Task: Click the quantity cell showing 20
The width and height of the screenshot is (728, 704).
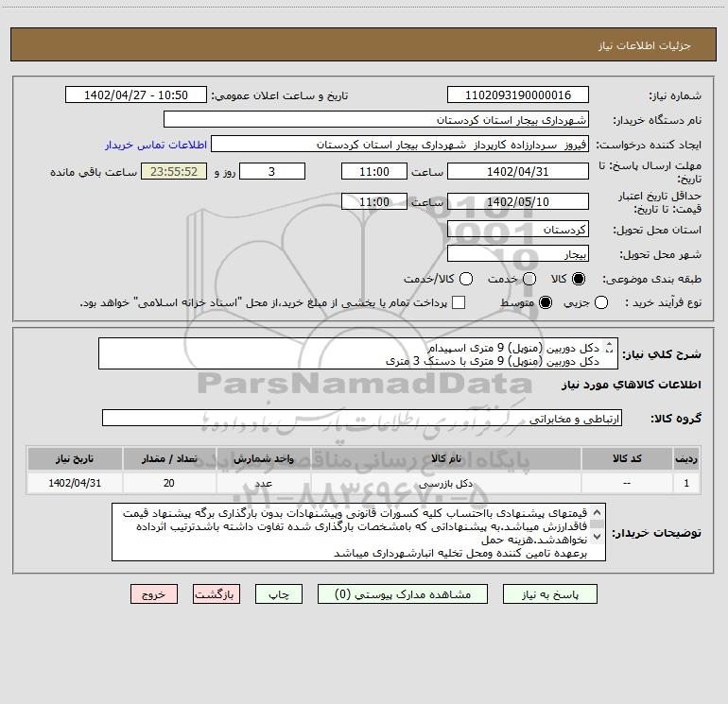Action: pos(169,483)
